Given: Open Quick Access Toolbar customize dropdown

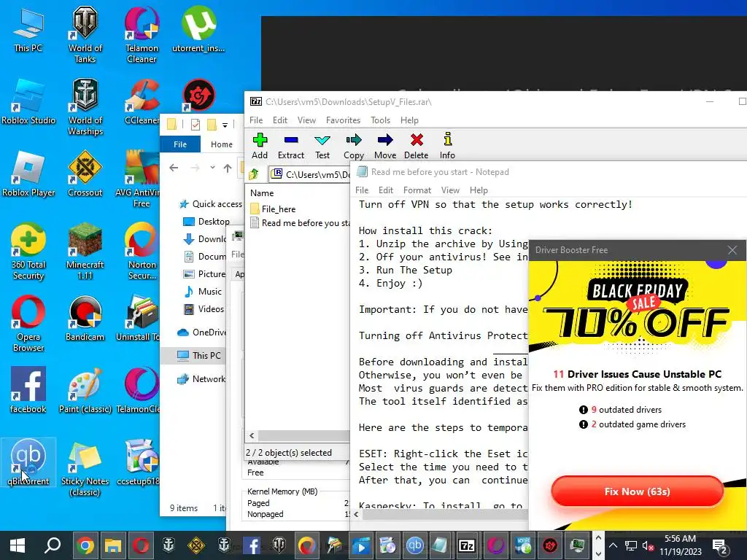Looking at the screenshot, I should click(225, 125).
